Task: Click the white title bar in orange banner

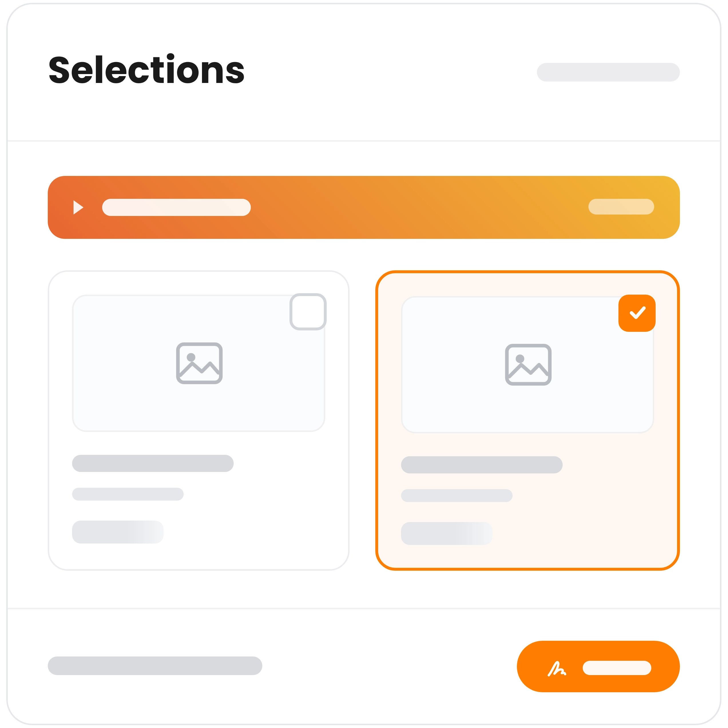Action: coord(176,207)
